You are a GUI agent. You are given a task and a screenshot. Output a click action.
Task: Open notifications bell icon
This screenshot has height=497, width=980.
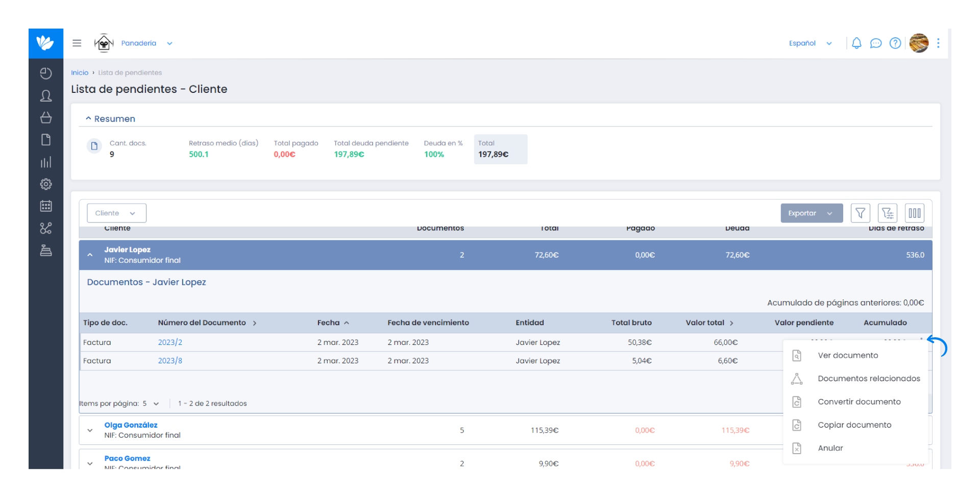[x=856, y=43]
